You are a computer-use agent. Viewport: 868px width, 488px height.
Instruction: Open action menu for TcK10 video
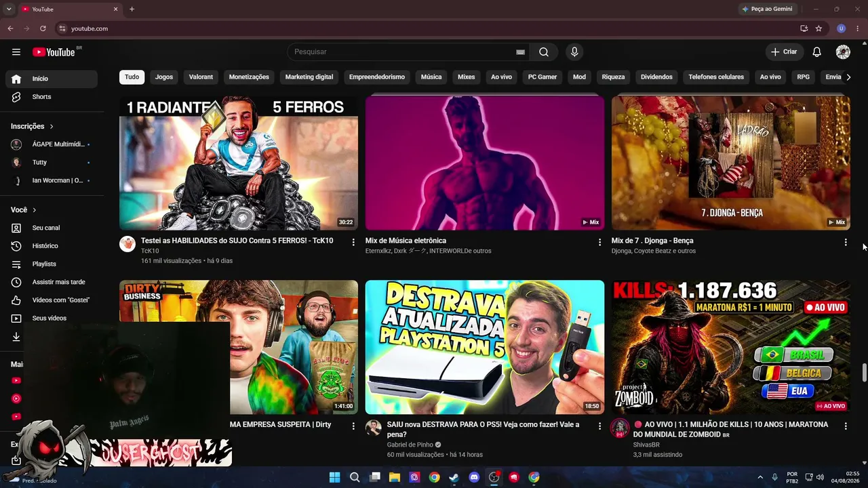click(353, 242)
